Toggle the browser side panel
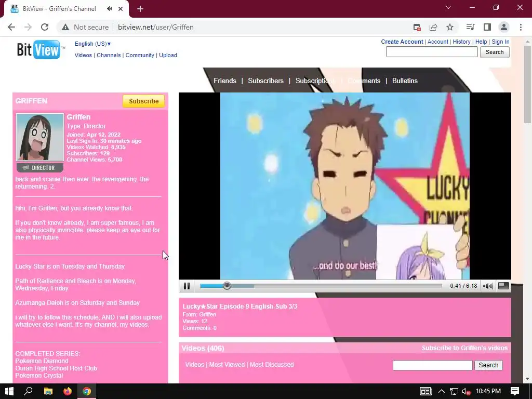532x399 pixels. [x=487, y=27]
